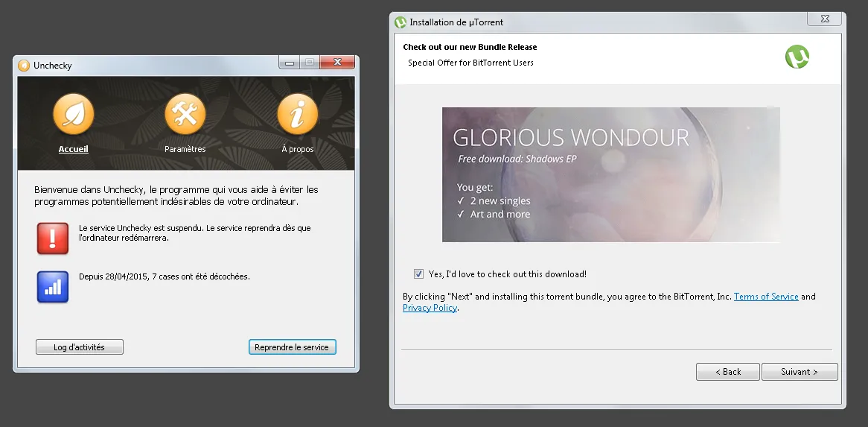Image resolution: width=868 pixels, height=427 pixels.
Task: Click "Depuis 28/04/2015, 7 cases ont été décochées" text
Action: click(x=165, y=276)
